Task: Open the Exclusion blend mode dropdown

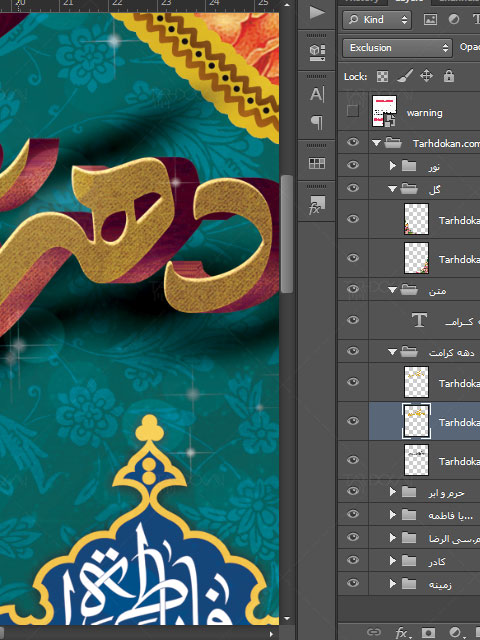Action: coord(397,48)
